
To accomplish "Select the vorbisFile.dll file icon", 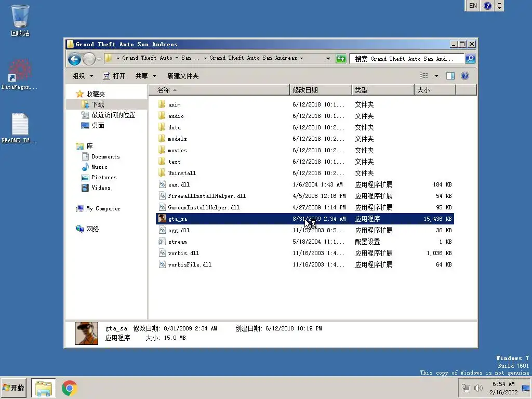I will pos(162,264).
